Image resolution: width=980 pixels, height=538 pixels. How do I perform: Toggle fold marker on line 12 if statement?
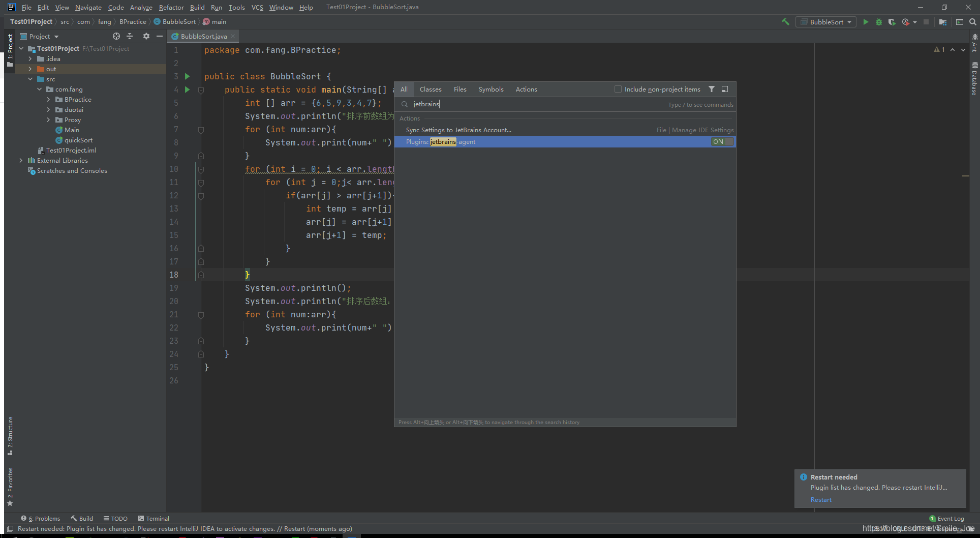pyautogui.click(x=201, y=196)
